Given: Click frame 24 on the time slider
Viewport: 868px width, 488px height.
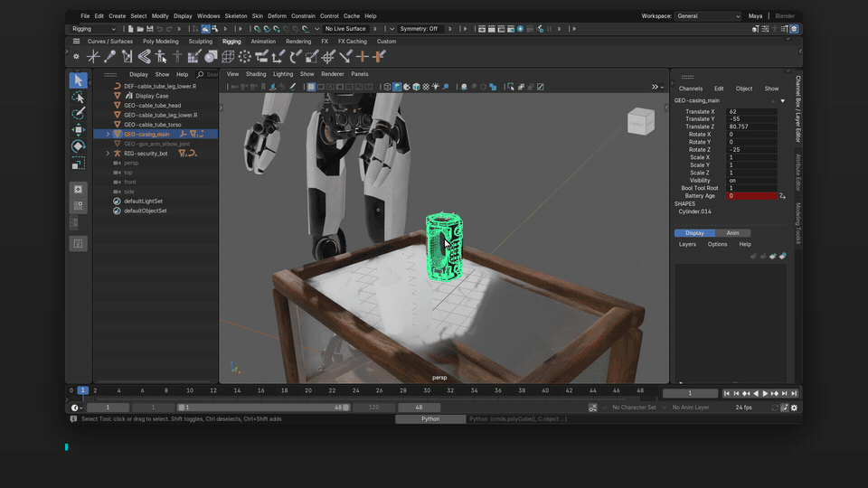Looking at the screenshot, I should (x=355, y=390).
